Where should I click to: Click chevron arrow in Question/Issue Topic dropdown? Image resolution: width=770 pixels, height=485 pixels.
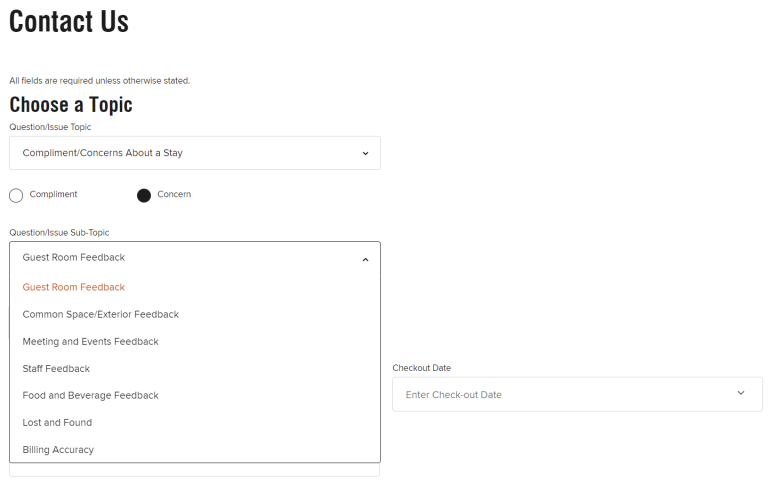[365, 153]
